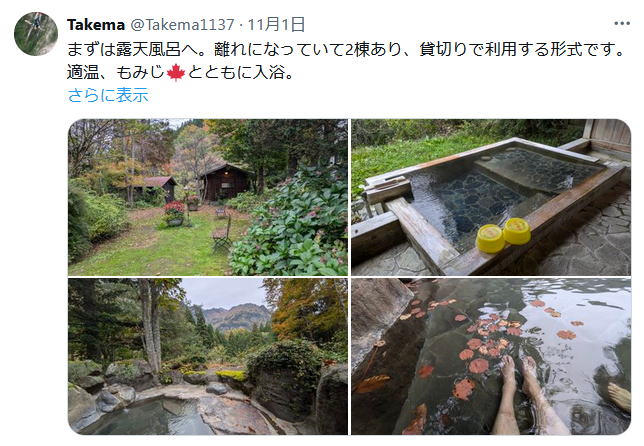Open Takema's profile avatar picture

coord(36,34)
